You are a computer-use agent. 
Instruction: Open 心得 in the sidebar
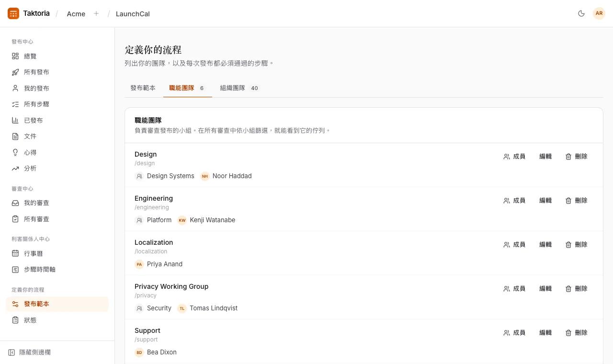(57, 152)
